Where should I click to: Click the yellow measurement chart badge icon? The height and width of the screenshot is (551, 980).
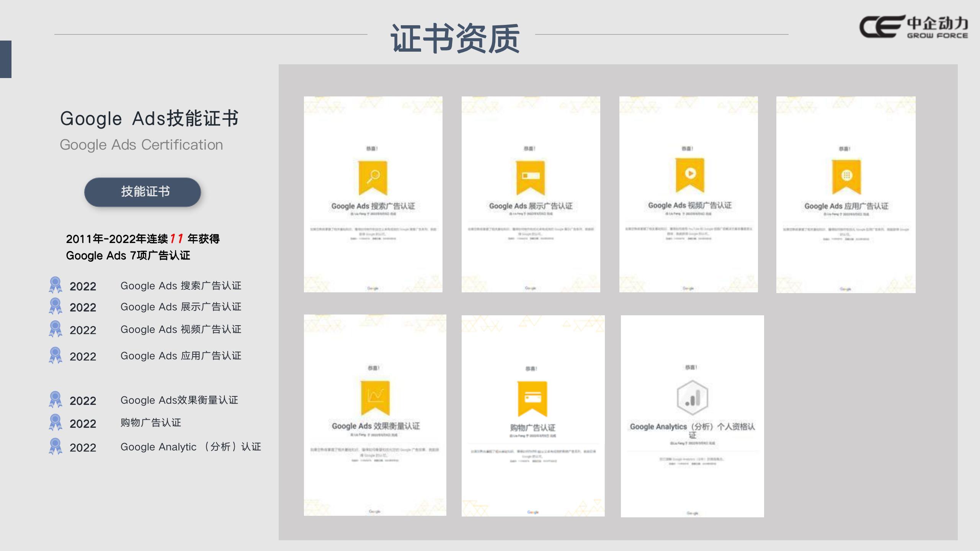point(375,398)
